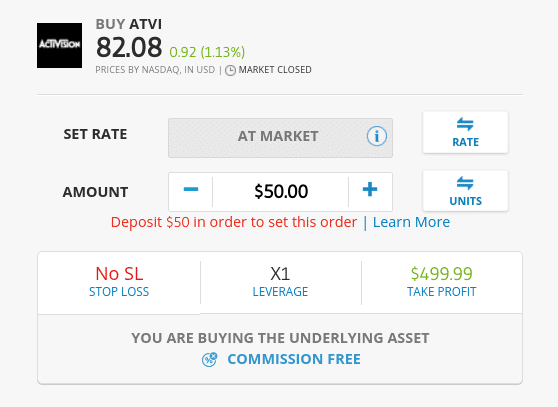The image size is (558, 407).
Task: Switch to the Stop Loss tab
Action: tap(119, 283)
